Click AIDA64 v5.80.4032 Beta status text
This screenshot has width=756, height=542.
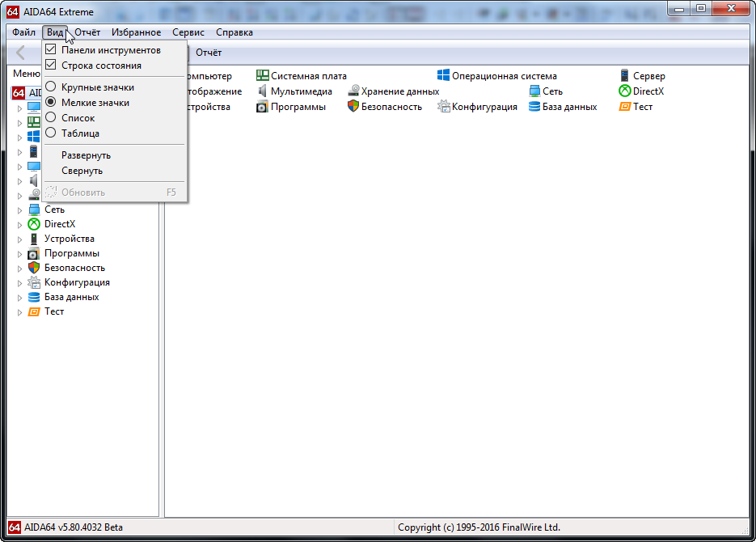click(74, 527)
